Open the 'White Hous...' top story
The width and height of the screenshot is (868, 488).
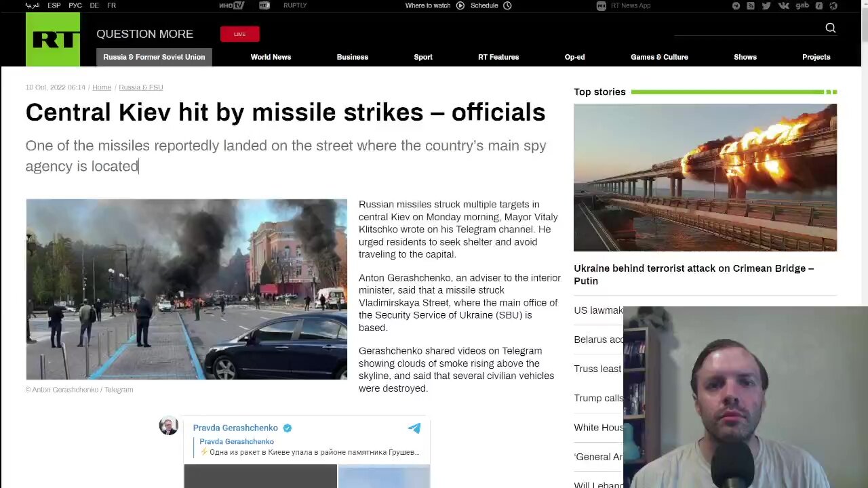[599, 427]
